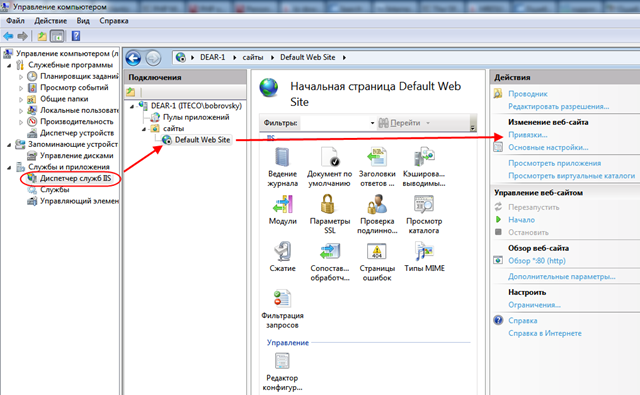Click the MMC toolbar forward arrow
The image size is (640, 395).
tap(22, 36)
